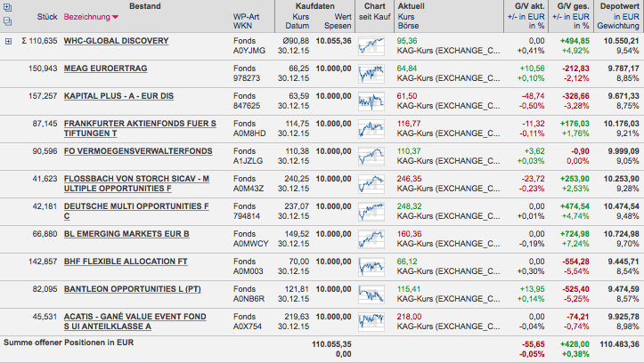
Task: Open KAPITAL PLUS - A - EUR DIS link
Action: 118,96
